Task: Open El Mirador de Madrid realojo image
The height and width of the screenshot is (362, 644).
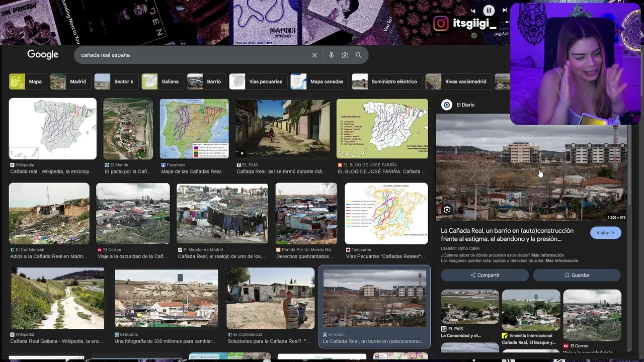Action: click(x=222, y=214)
